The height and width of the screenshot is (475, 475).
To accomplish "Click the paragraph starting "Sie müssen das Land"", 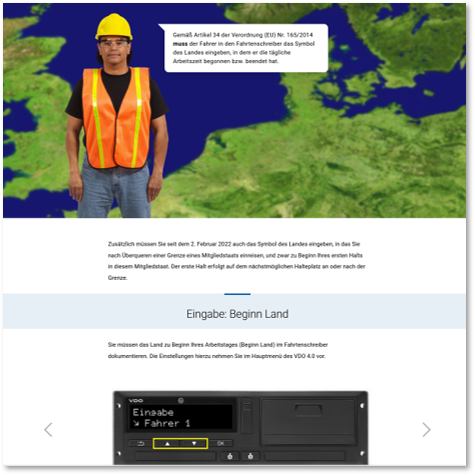I will (x=218, y=350).
